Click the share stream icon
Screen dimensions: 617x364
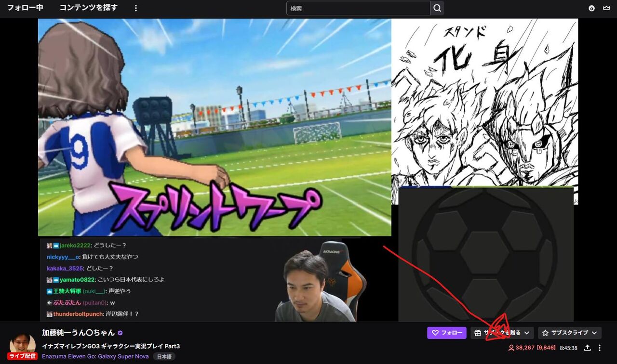pyautogui.click(x=588, y=348)
